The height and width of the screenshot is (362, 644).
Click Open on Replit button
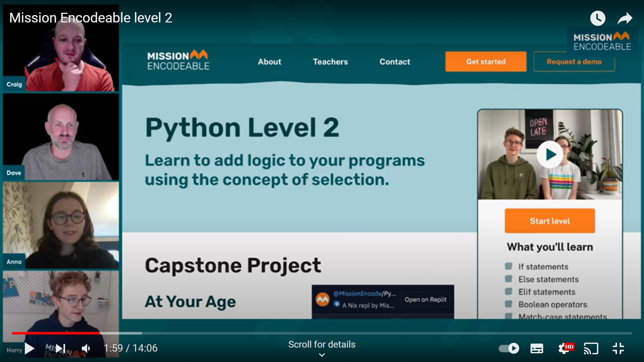425,300
